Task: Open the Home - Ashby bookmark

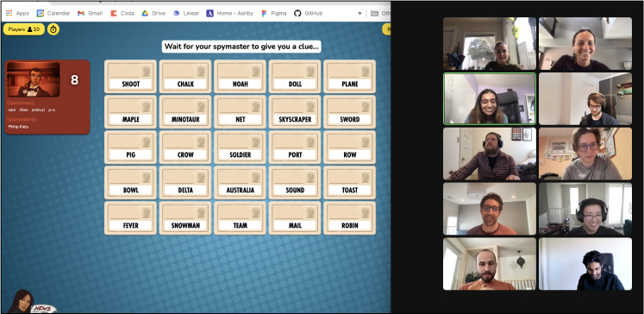Action: [230, 13]
